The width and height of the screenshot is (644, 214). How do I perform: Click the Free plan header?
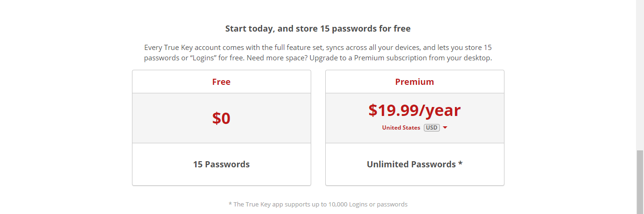tap(222, 82)
